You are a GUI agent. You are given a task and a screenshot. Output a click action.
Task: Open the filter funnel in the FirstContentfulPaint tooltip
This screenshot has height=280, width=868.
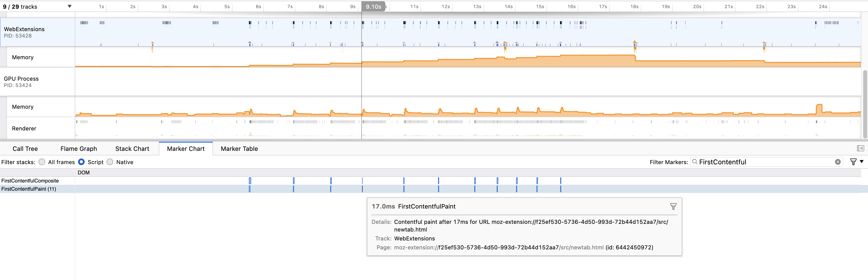pyautogui.click(x=673, y=206)
